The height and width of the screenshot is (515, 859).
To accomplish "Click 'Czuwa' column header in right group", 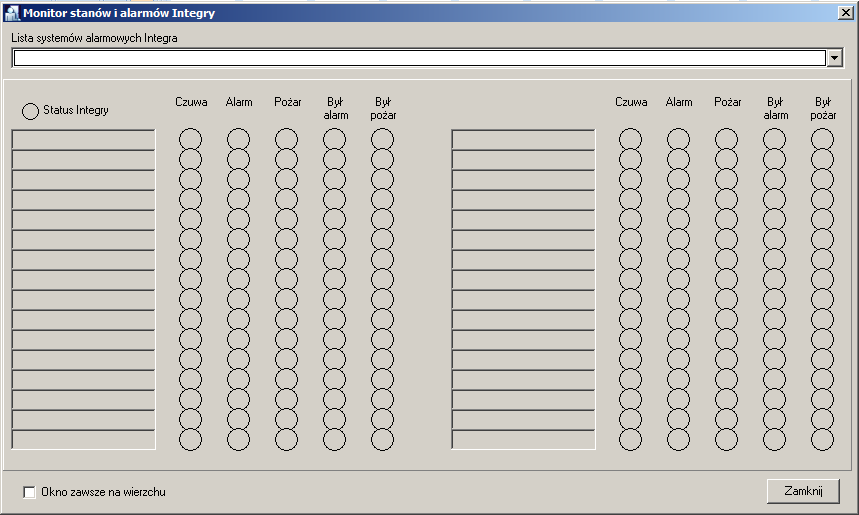I will tap(631, 102).
